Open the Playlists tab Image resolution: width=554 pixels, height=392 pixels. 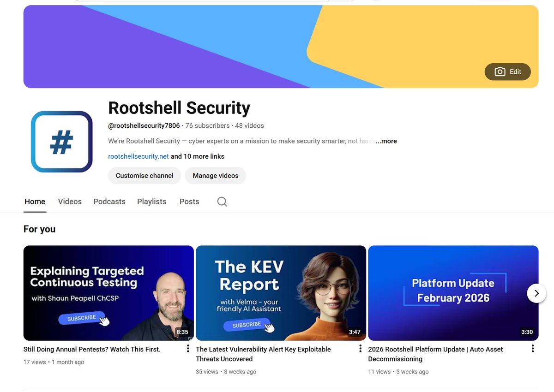151,202
